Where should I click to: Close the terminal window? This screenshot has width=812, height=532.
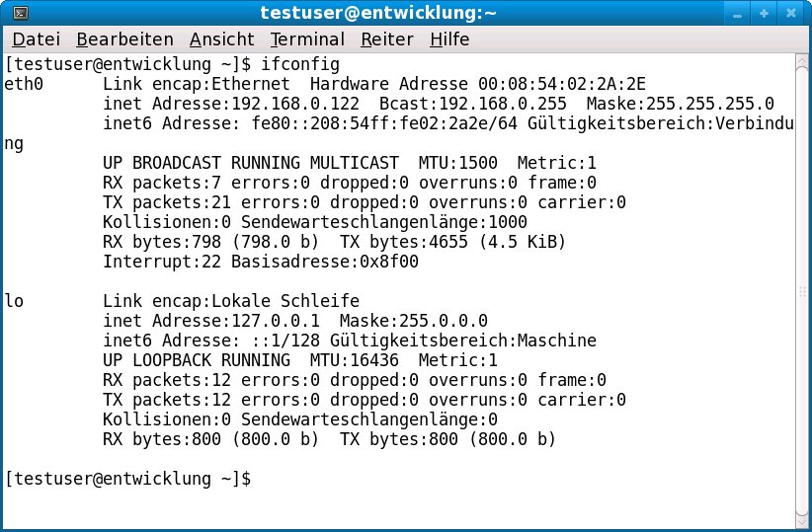[x=790, y=14]
